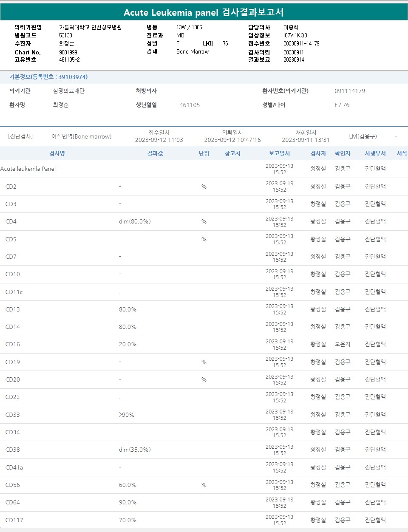408x532 pixels.
Task: Open 기본정보 registration number 39103974 header
Action: (48, 77)
